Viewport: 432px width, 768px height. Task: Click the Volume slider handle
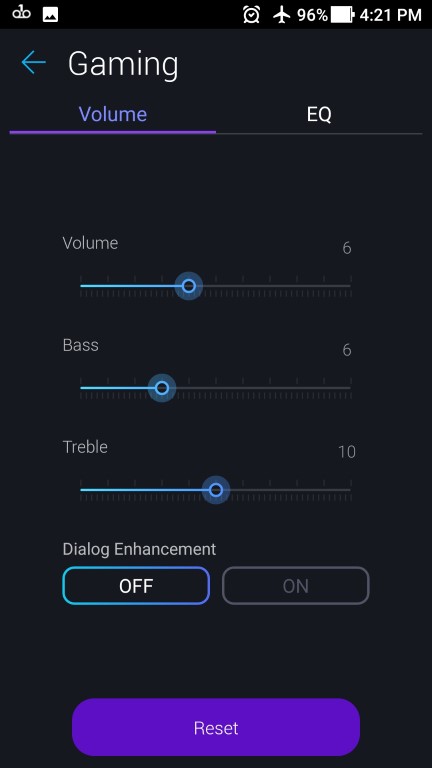click(189, 286)
